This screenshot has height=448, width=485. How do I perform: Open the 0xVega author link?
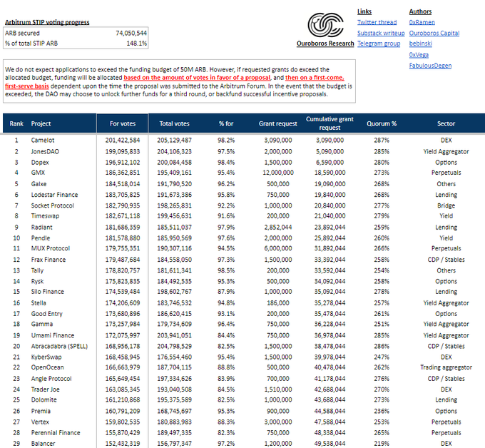click(419, 55)
